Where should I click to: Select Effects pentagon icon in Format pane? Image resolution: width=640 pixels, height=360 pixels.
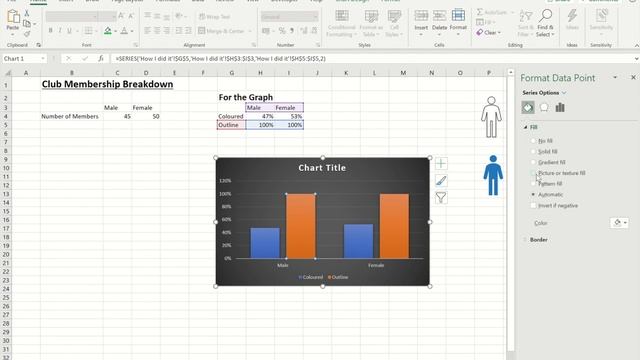[544, 107]
